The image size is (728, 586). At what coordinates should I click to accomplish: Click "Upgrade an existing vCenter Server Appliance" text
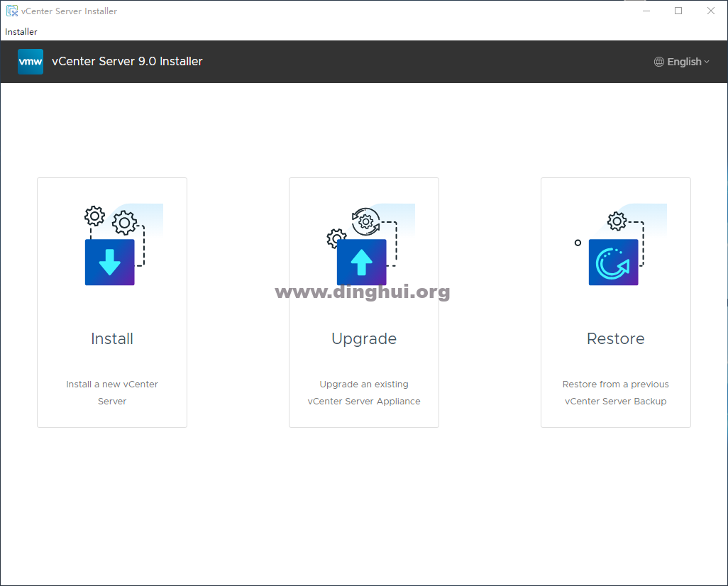(x=364, y=392)
